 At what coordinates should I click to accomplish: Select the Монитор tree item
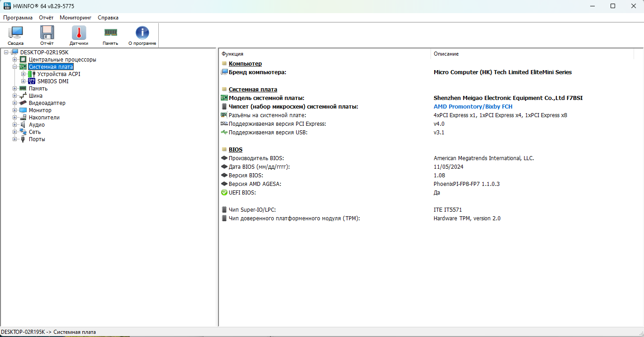click(x=40, y=110)
